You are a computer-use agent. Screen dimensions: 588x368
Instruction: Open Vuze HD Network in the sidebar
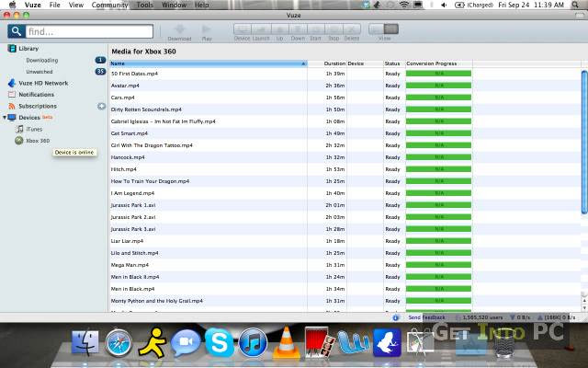(43, 83)
